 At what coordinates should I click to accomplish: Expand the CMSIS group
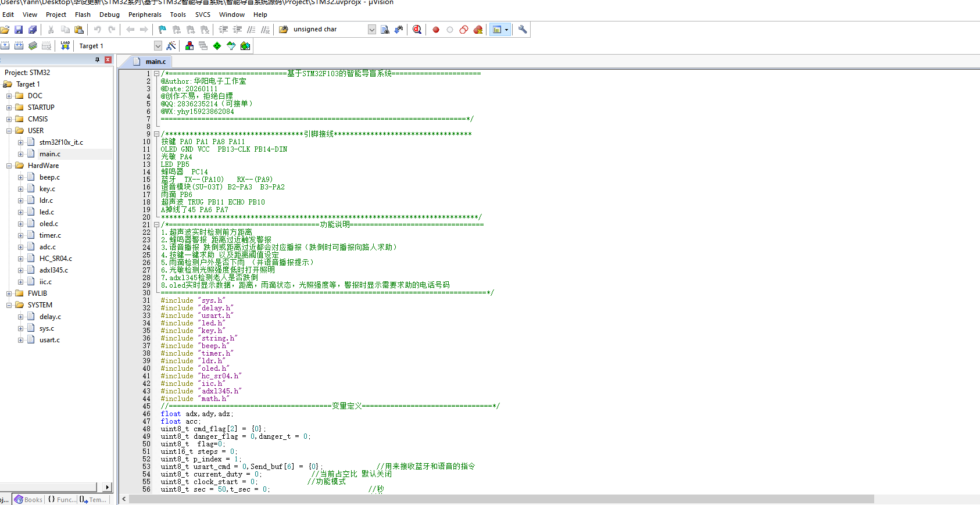[x=9, y=119]
